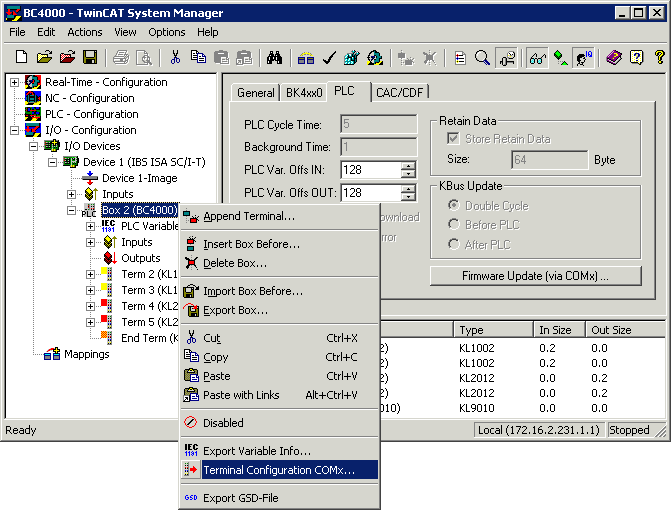Expand the Term 2 node
Image resolution: width=671 pixels, height=510 pixels.
90,274
